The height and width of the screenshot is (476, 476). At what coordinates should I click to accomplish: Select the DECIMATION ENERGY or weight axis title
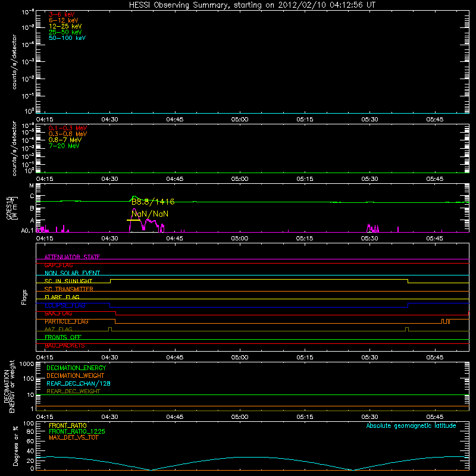9,387
